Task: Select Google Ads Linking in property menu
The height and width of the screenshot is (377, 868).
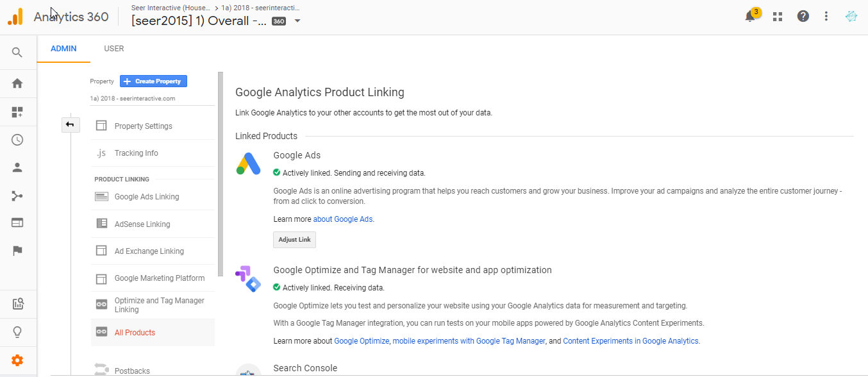Action: [146, 197]
